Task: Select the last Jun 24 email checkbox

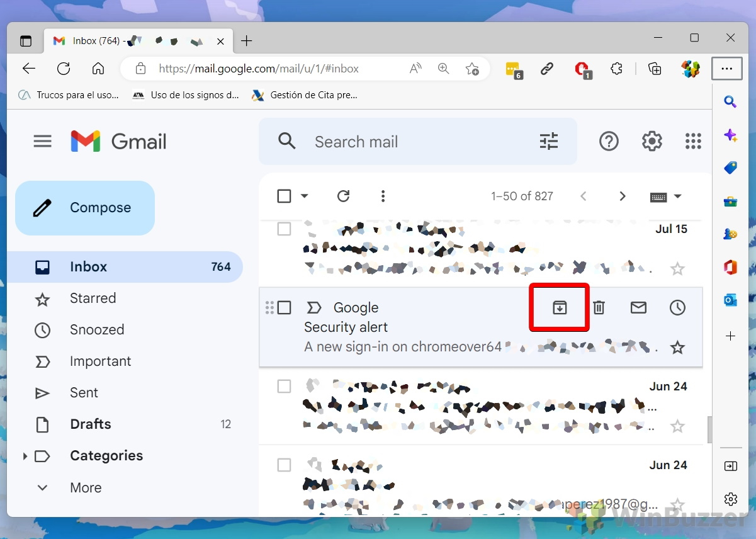Action: [284, 465]
